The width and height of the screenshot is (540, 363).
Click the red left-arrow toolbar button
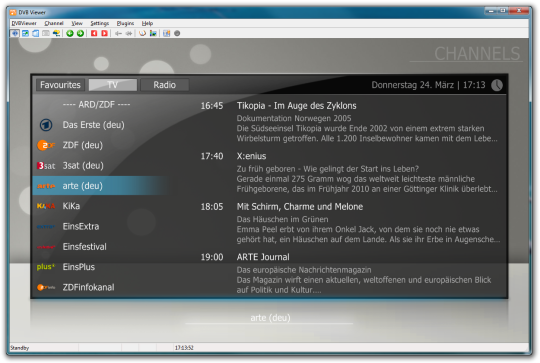point(94,33)
